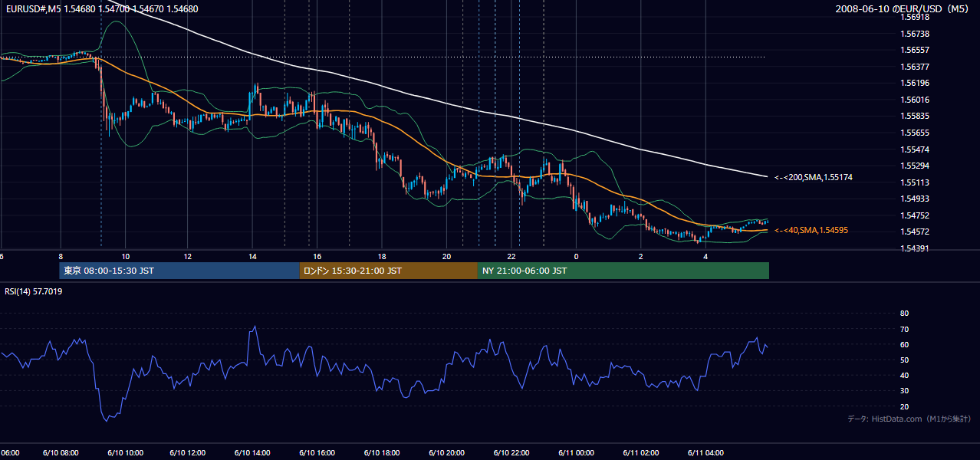Select the 40 SMA label reading 1.54595

tap(811, 230)
